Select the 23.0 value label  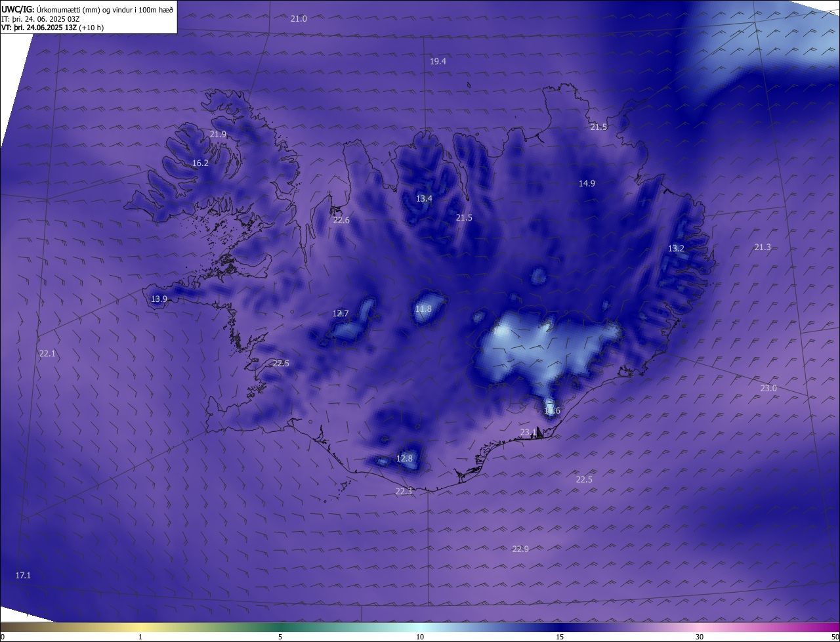768,388
